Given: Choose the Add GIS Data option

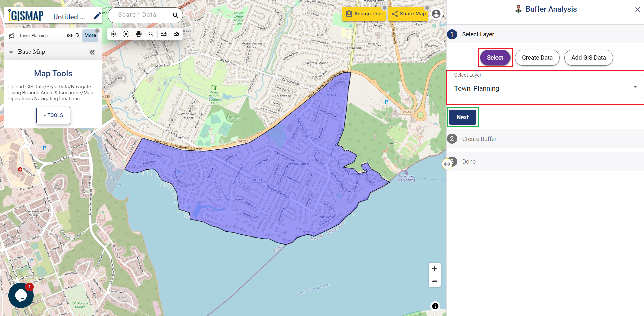Looking at the screenshot, I should pyautogui.click(x=588, y=57).
